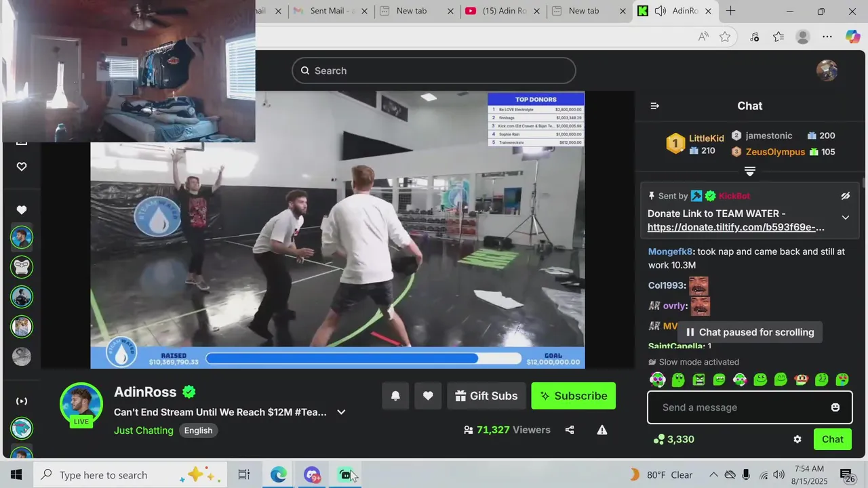Show hidden system tray icons

click(713, 475)
